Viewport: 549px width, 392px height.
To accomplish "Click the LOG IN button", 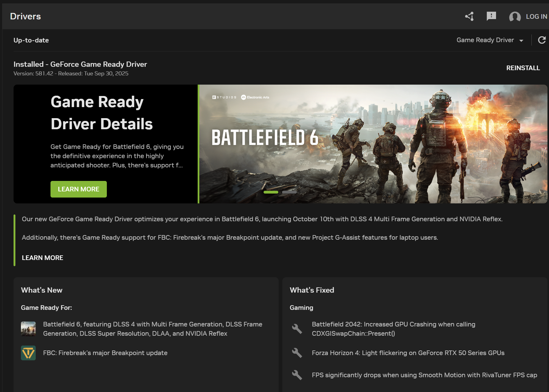I will pyautogui.click(x=536, y=17).
